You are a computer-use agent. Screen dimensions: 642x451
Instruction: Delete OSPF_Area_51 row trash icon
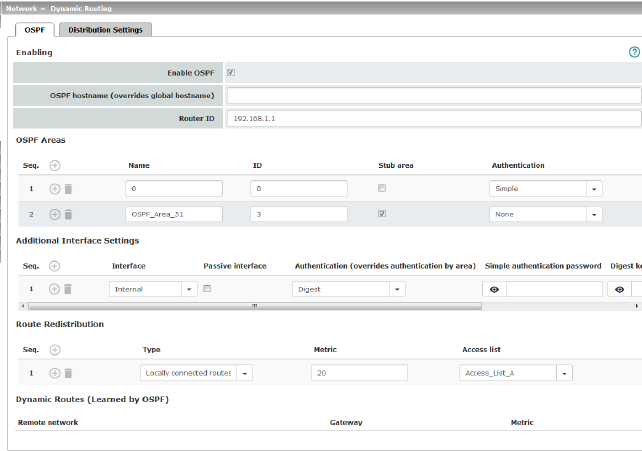click(x=68, y=214)
